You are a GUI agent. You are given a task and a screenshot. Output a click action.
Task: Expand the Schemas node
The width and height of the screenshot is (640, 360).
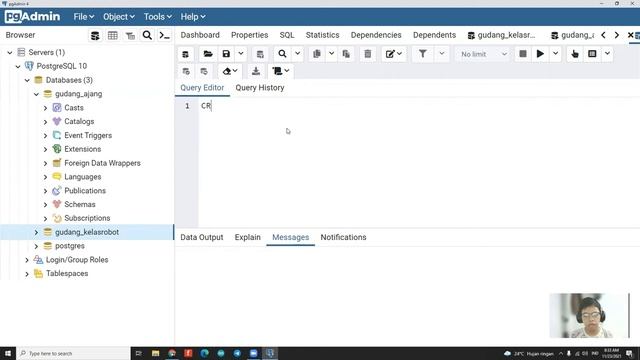pyautogui.click(x=45, y=204)
